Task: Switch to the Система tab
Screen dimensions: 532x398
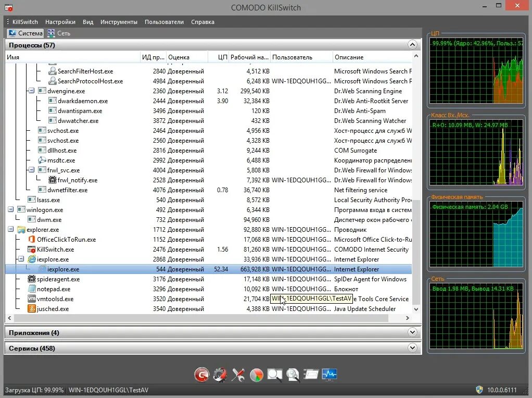Action: click(26, 33)
